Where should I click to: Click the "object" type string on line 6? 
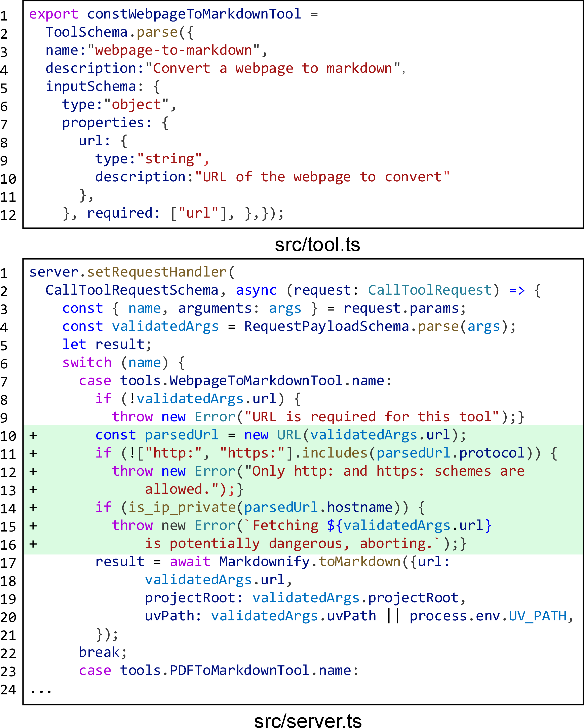pyautogui.click(x=136, y=105)
